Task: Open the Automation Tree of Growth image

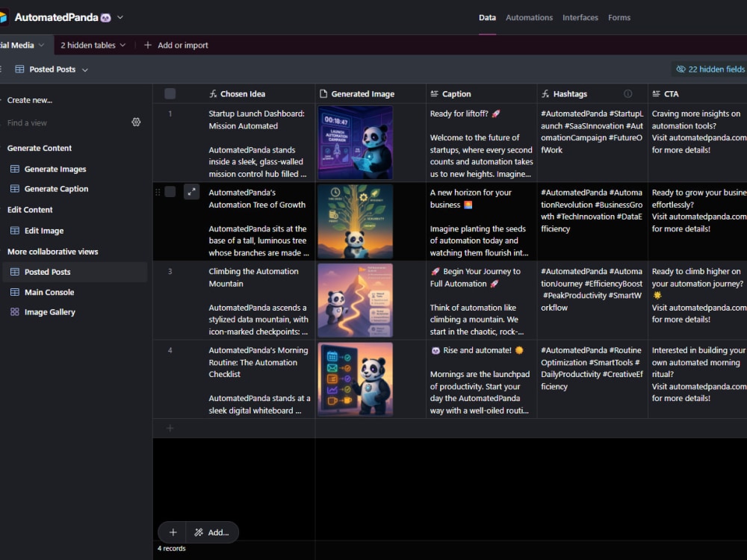Action: click(355, 222)
